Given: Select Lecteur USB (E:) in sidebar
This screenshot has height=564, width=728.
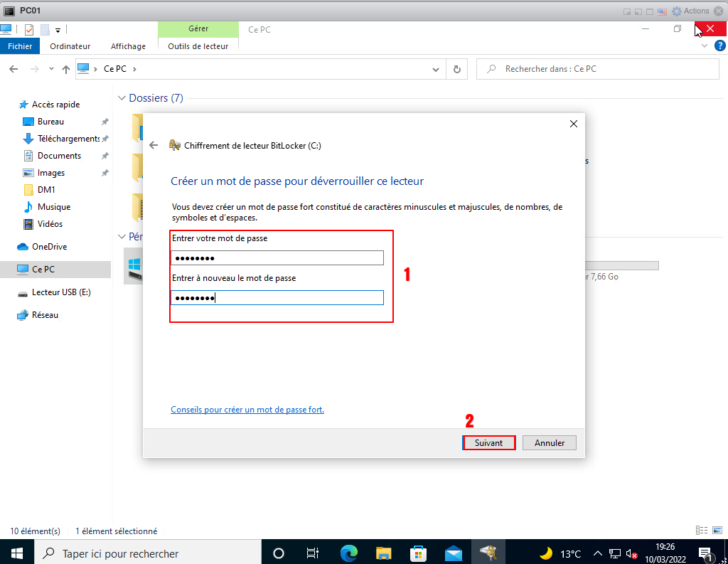Looking at the screenshot, I should [61, 292].
